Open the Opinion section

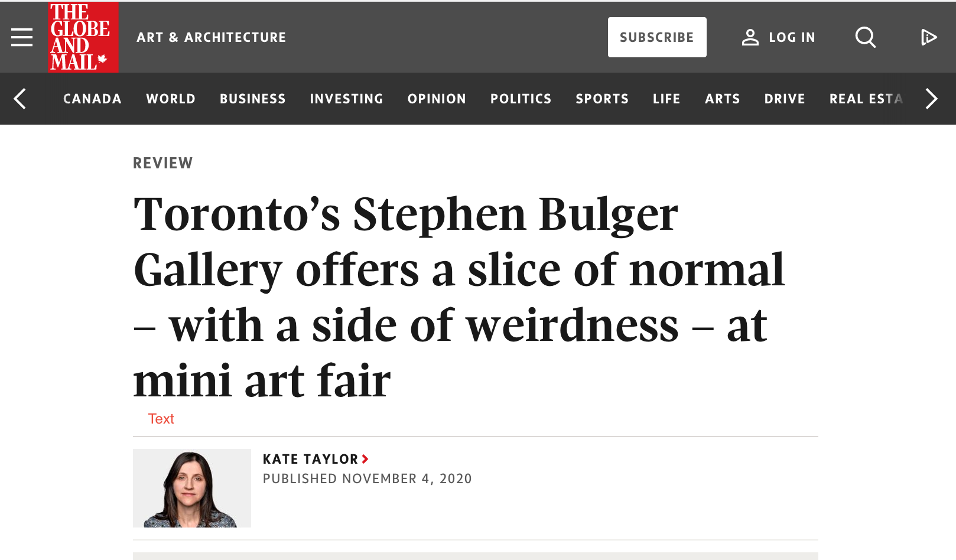coord(437,99)
